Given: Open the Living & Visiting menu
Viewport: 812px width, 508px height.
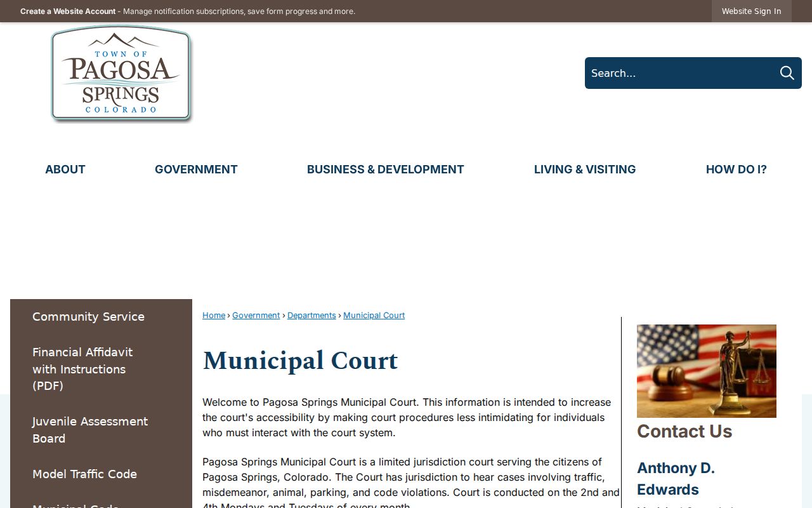Looking at the screenshot, I should point(585,170).
